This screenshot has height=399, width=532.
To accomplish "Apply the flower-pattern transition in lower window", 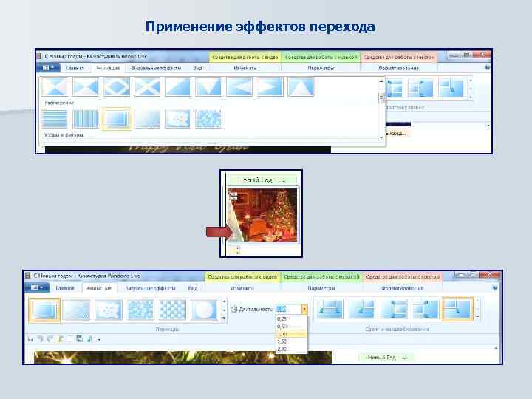I will pyautogui.click(x=109, y=310).
